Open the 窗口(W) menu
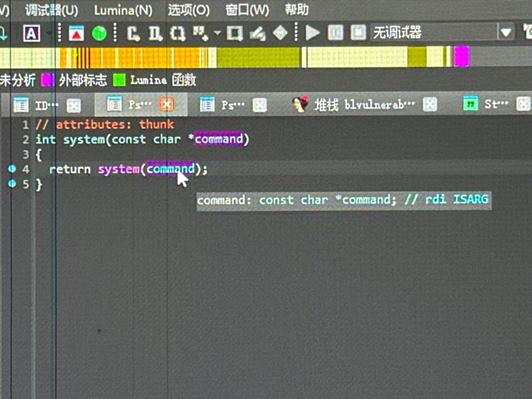The image size is (532, 399). 247,10
